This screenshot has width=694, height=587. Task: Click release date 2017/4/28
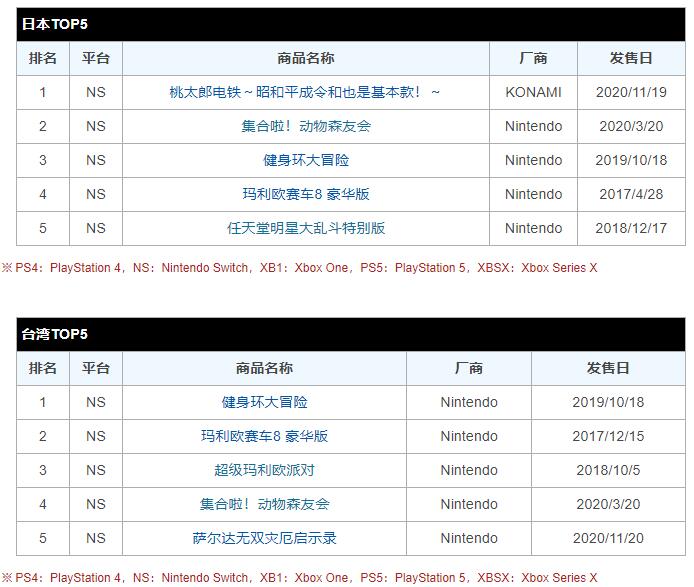[x=631, y=194]
